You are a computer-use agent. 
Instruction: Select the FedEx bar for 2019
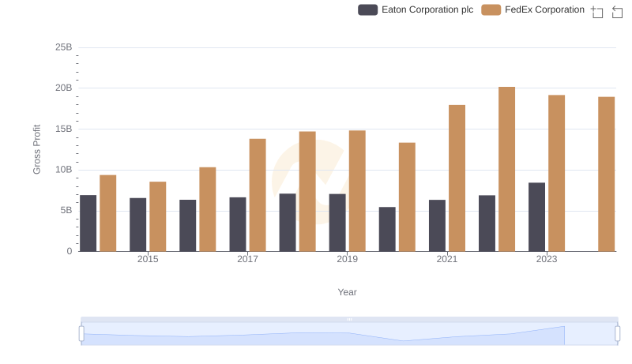[x=357, y=191]
